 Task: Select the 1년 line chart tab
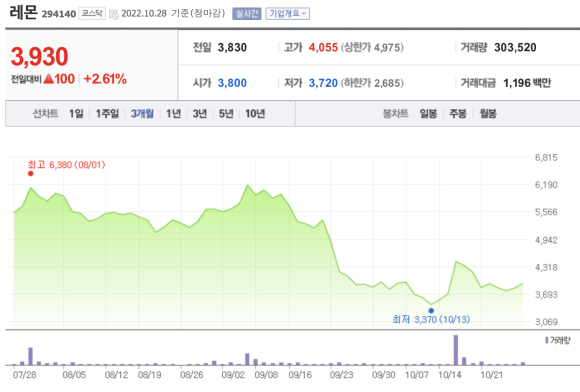pos(173,114)
